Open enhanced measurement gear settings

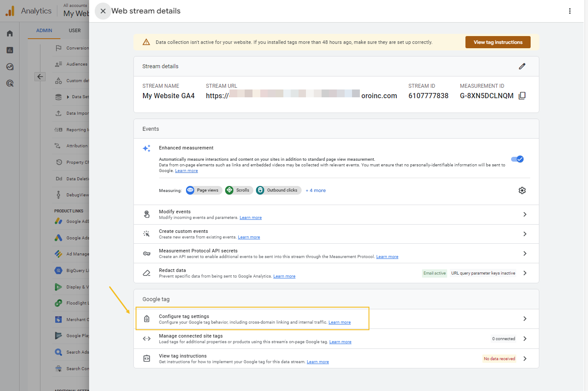pos(522,190)
